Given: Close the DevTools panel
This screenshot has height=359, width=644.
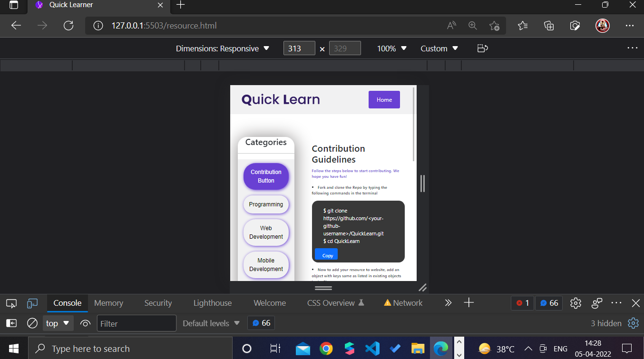Looking at the screenshot, I should [x=636, y=303].
